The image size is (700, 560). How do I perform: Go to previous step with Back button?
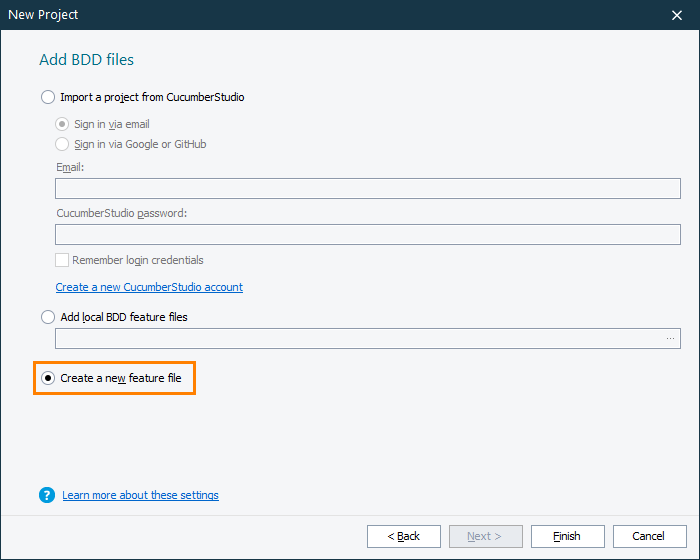point(404,536)
